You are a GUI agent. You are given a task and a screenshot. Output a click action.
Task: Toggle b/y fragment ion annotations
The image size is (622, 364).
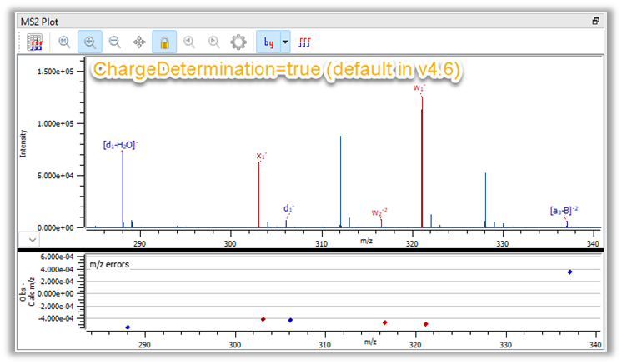click(x=268, y=42)
